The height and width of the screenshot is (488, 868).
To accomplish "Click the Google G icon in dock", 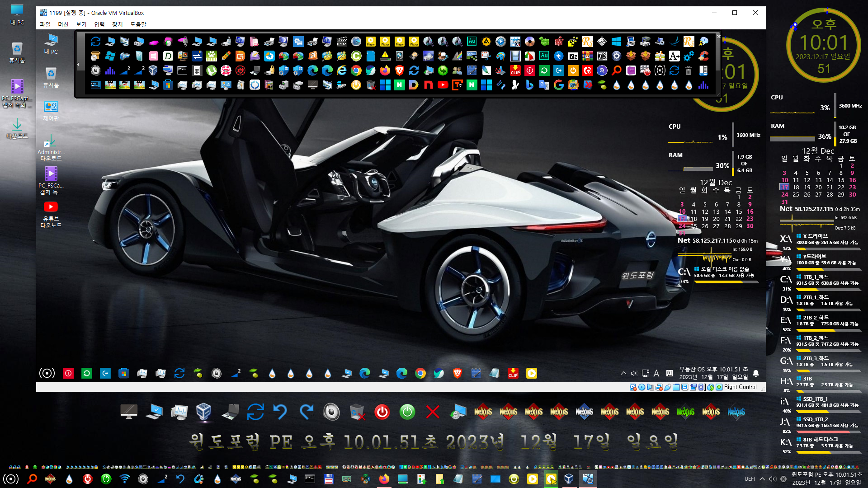I will [x=559, y=85].
